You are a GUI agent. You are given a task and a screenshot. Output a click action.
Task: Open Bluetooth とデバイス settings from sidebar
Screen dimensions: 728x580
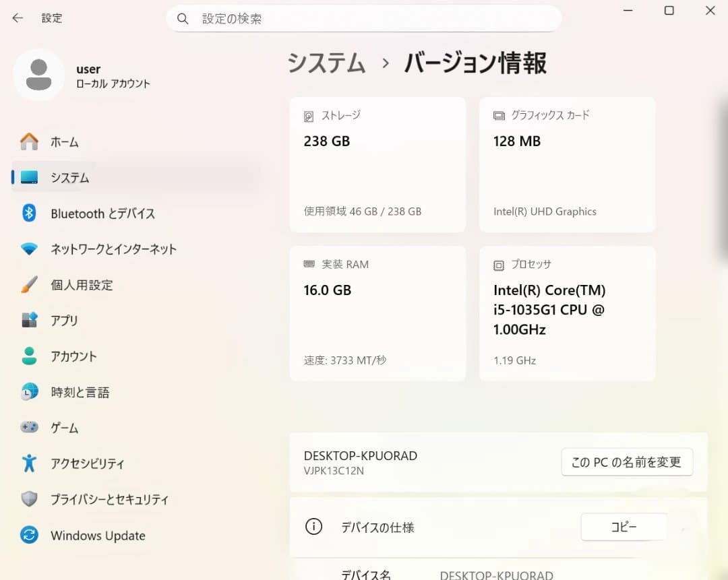[101, 214]
